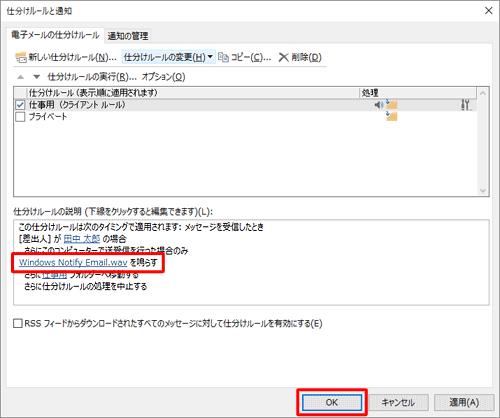Open the Windows Notify Email.wav link
This screenshot has height=418, width=500.
(73, 263)
